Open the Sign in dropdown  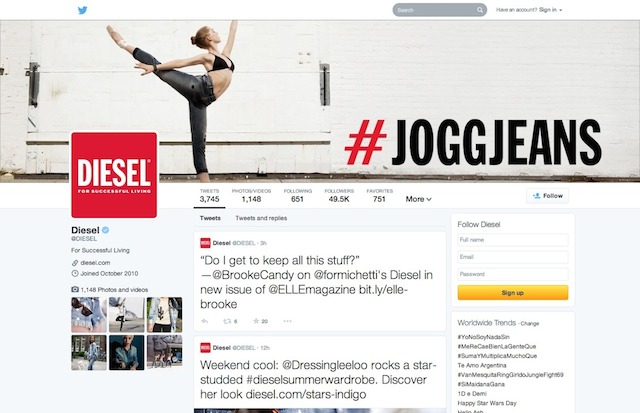click(x=550, y=10)
